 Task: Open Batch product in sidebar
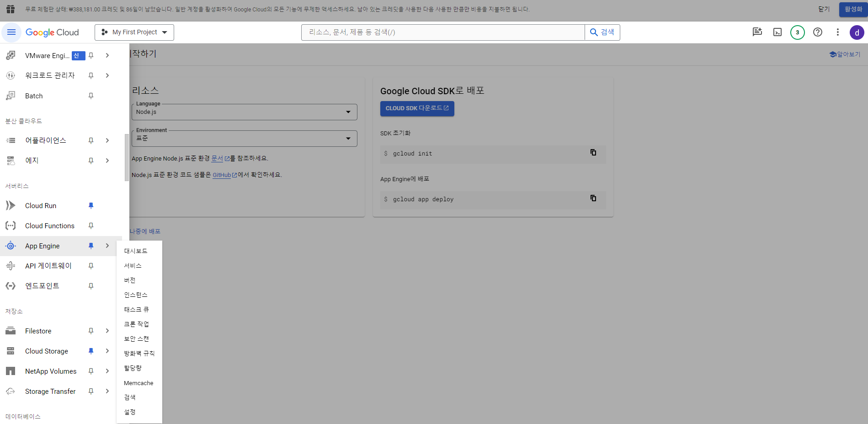pyautogui.click(x=34, y=96)
